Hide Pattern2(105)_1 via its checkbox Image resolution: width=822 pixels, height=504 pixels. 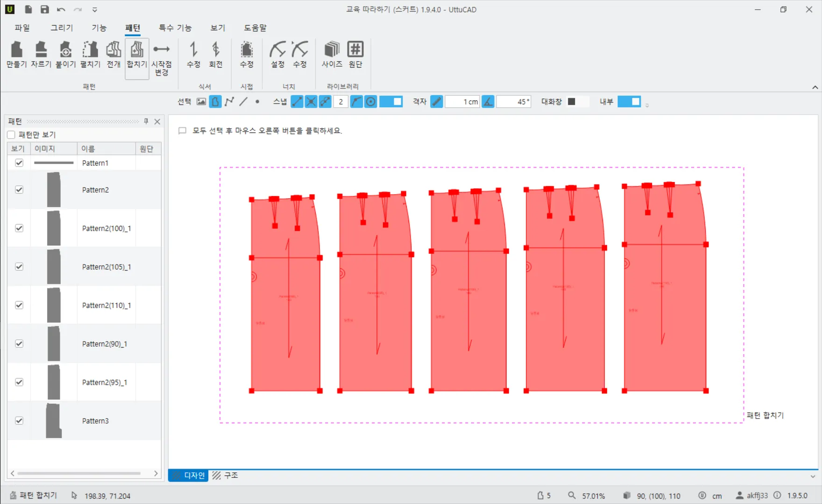click(x=19, y=266)
